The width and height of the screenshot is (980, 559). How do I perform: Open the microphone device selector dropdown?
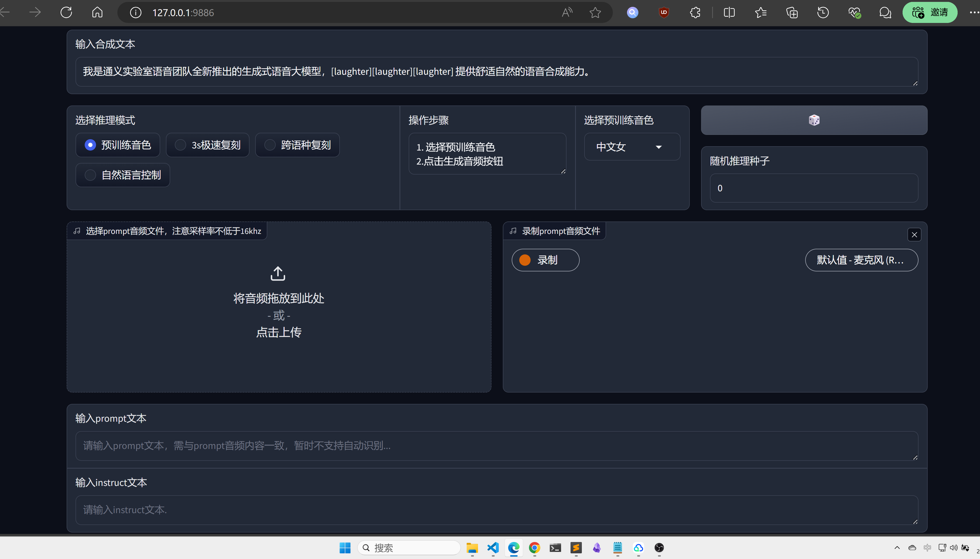click(861, 260)
